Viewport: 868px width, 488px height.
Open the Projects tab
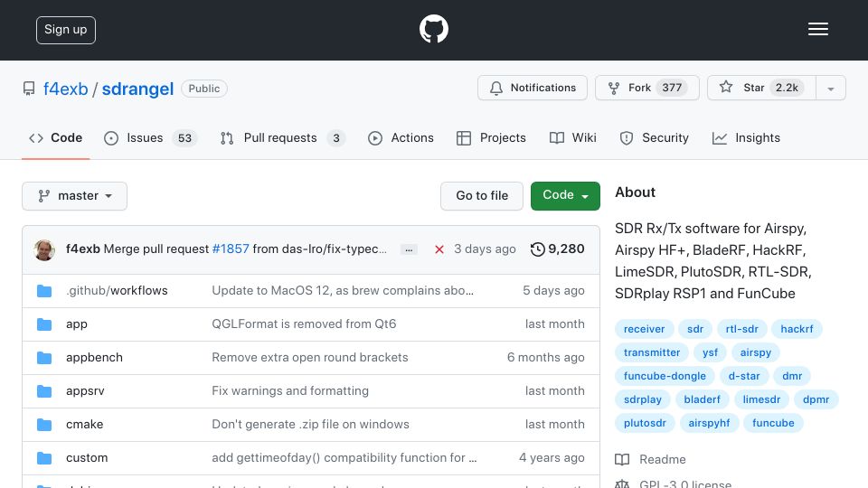click(491, 137)
